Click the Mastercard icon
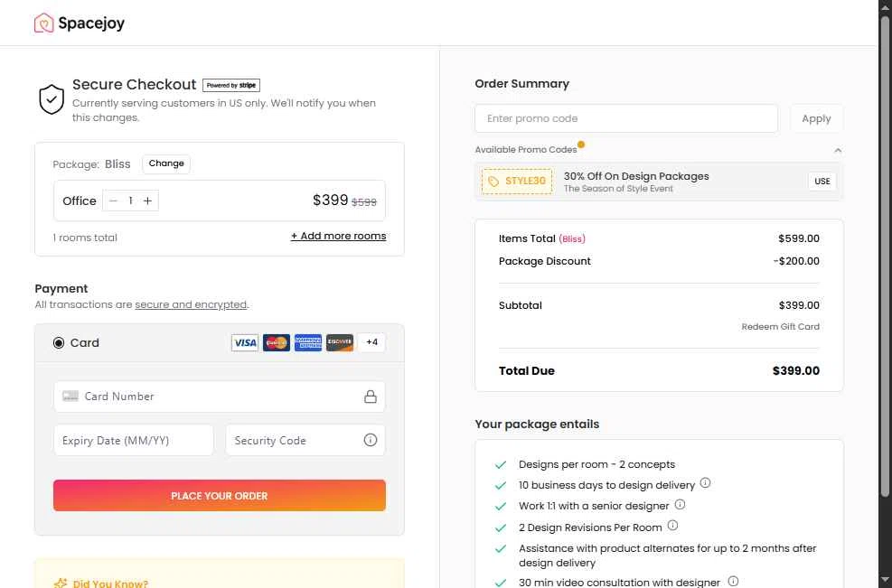The width and height of the screenshot is (892, 588). [x=277, y=342]
